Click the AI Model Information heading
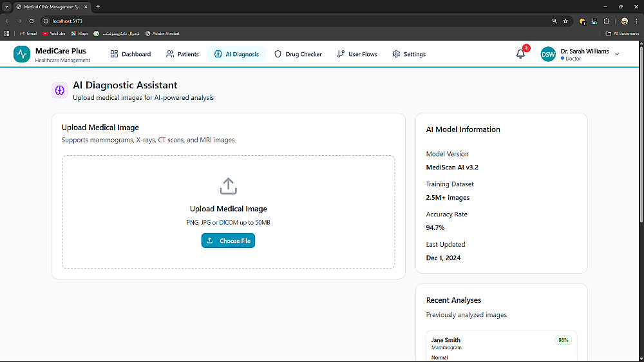 (463, 129)
